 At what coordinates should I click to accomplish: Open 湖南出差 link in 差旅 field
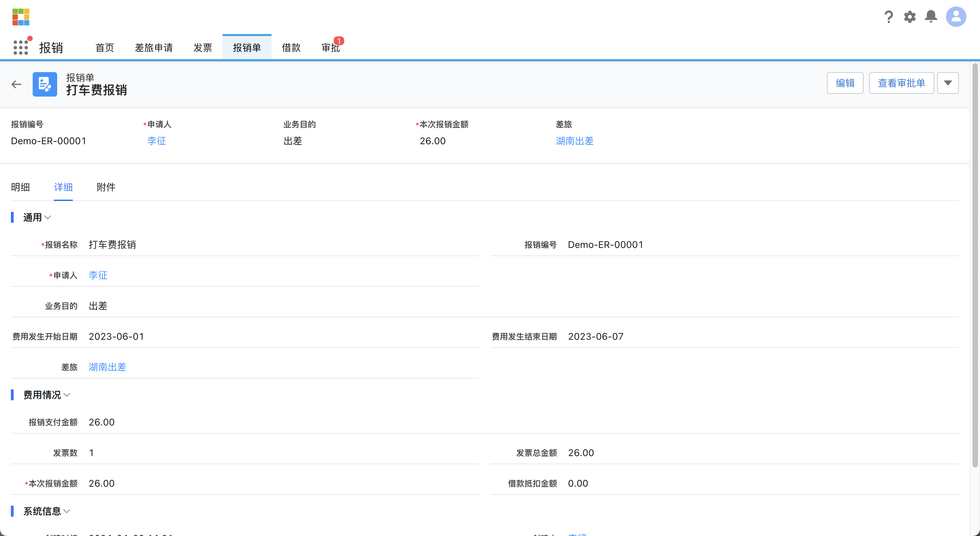[x=107, y=367]
